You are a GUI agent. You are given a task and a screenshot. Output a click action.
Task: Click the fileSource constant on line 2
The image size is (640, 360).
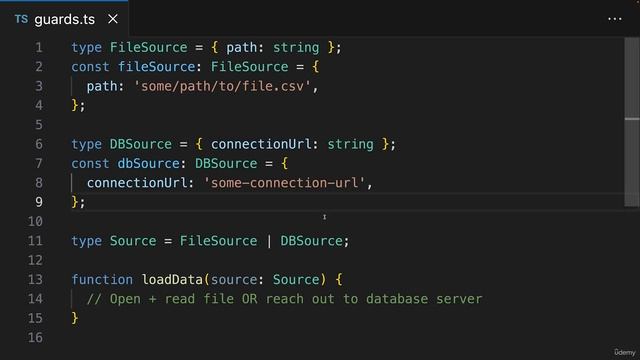tap(156, 67)
